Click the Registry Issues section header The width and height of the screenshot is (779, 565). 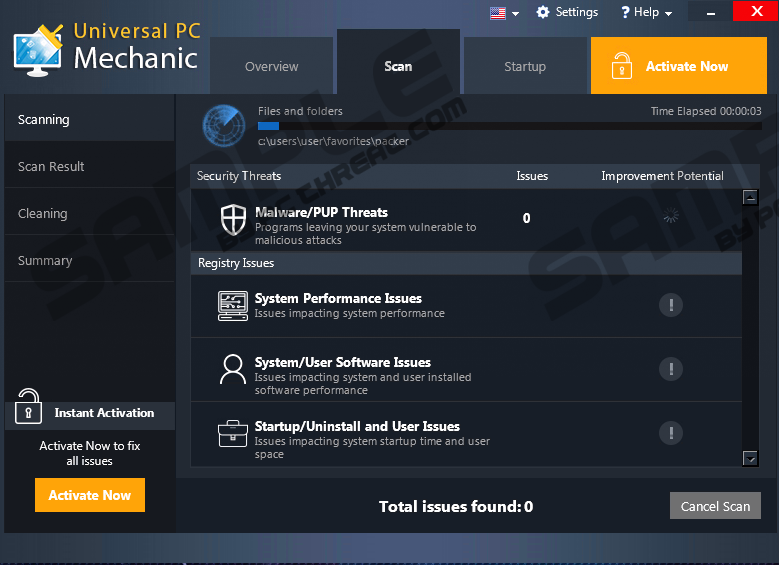(466, 263)
